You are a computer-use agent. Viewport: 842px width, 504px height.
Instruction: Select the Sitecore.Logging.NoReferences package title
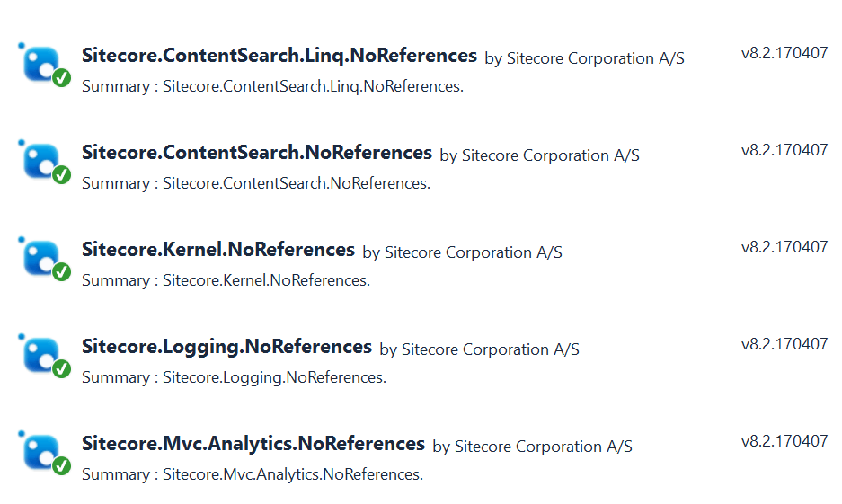click(x=226, y=347)
